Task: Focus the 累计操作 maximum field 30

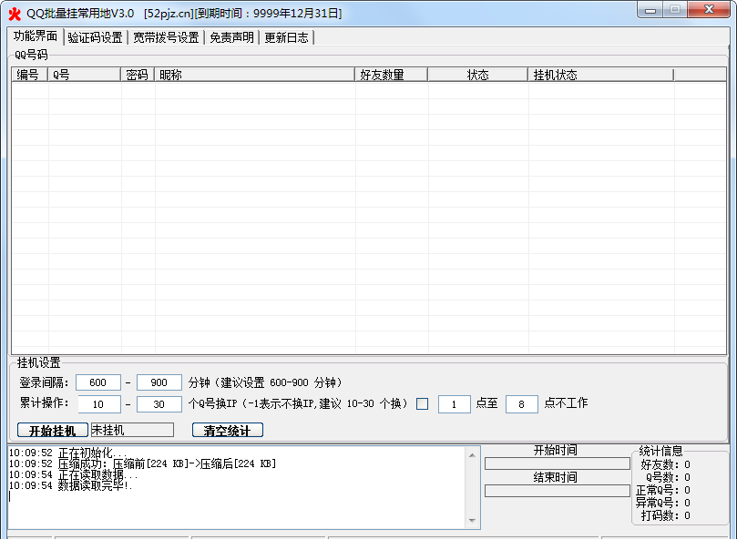Action: [159, 404]
